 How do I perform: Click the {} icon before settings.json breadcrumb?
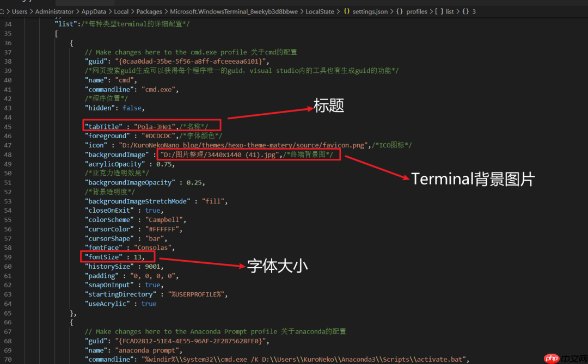(x=346, y=11)
